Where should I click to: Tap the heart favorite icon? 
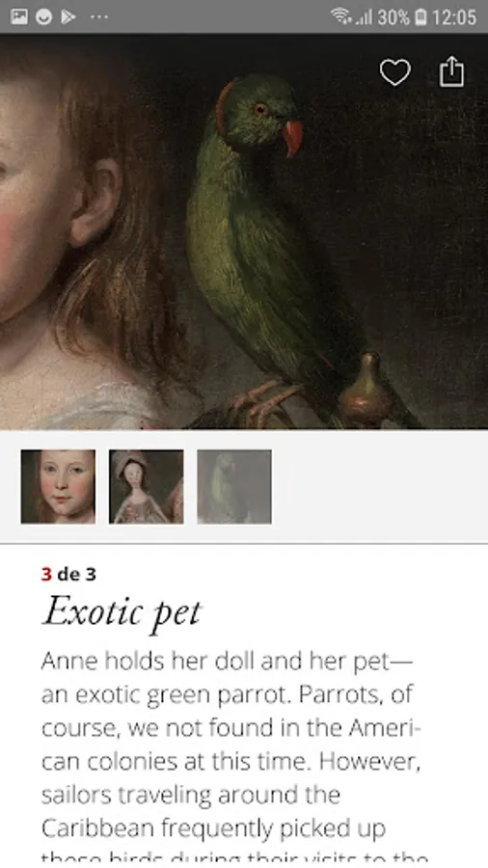(x=395, y=72)
